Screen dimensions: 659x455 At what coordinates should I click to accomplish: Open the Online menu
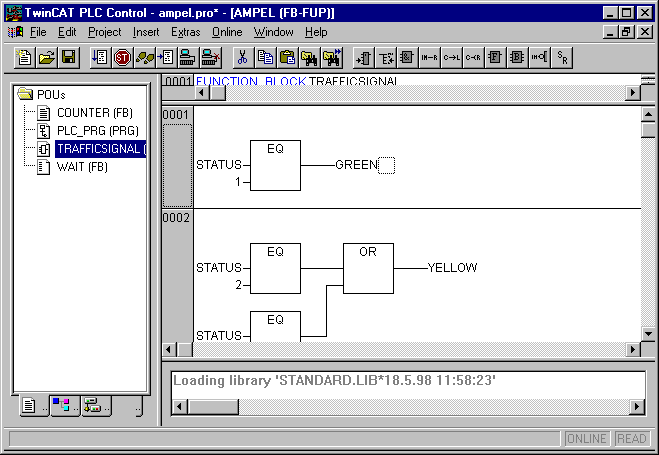227,32
